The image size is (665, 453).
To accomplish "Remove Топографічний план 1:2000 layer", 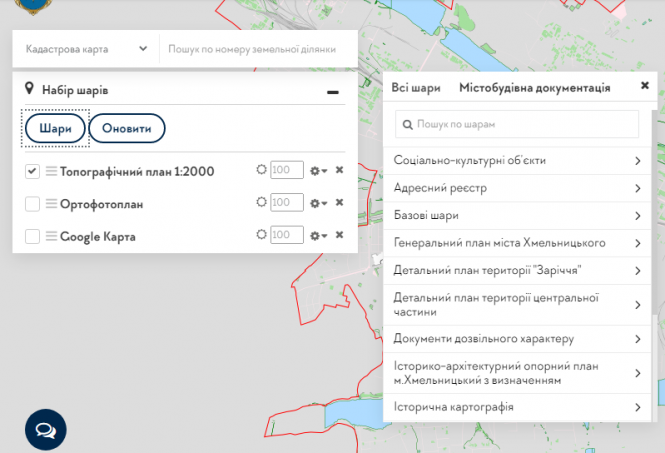I will click(339, 170).
